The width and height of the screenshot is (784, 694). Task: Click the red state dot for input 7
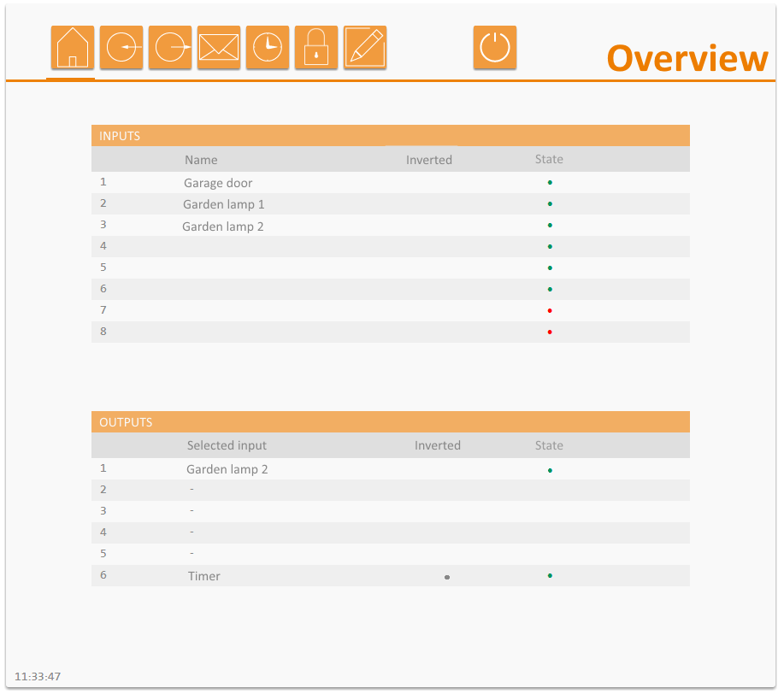[550, 310]
